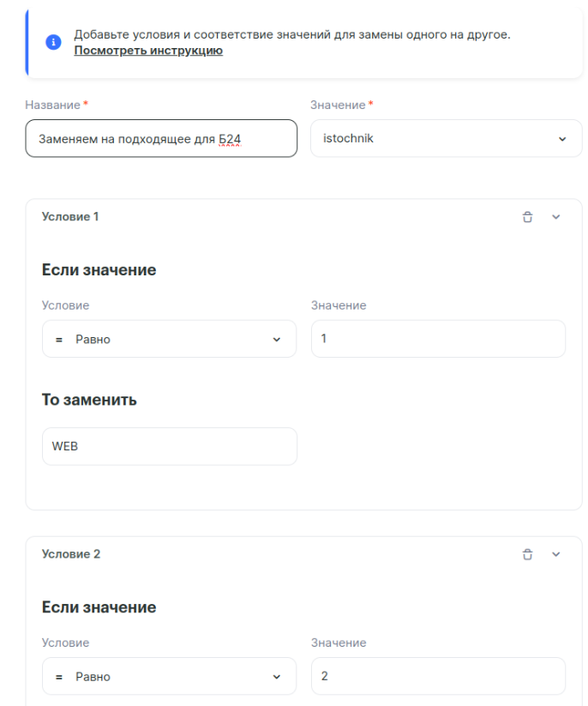Collapse the Условие 2 block chevron
The height and width of the screenshot is (706, 588).
coord(555,554)
